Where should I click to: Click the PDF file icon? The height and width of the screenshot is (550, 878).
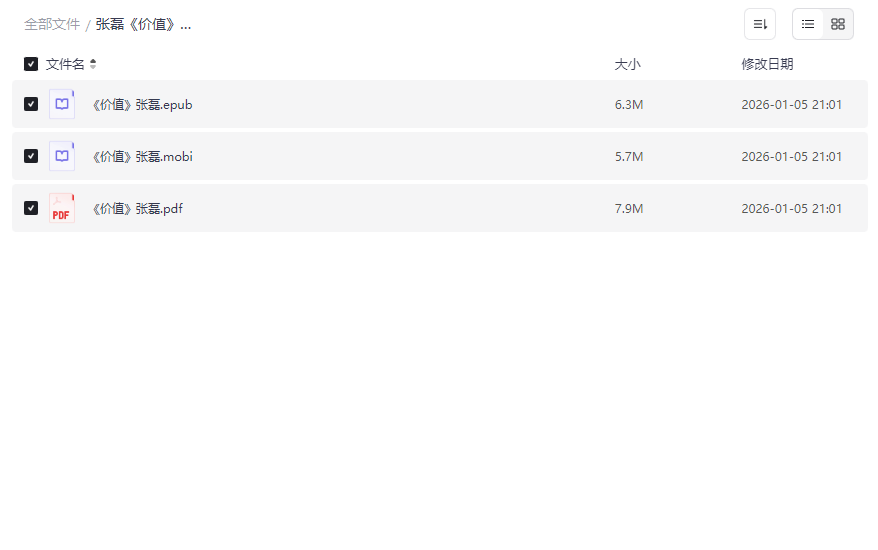click(62, 208)
